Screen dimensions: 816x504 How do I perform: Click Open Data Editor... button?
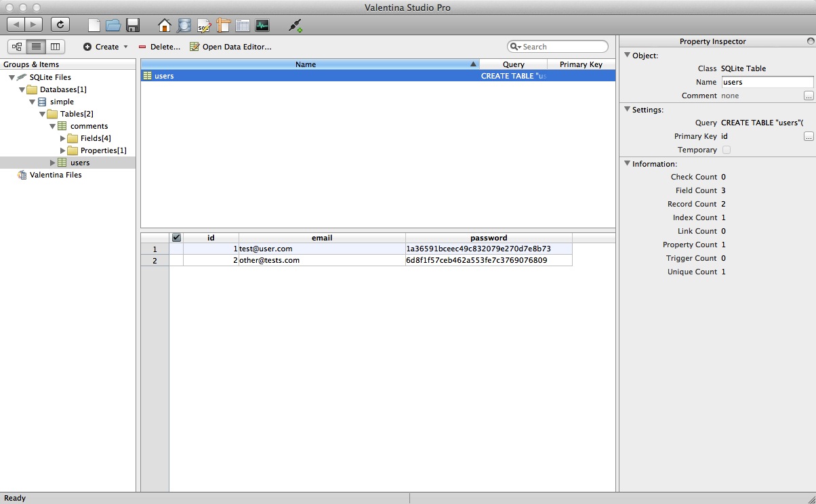(230, 47)
